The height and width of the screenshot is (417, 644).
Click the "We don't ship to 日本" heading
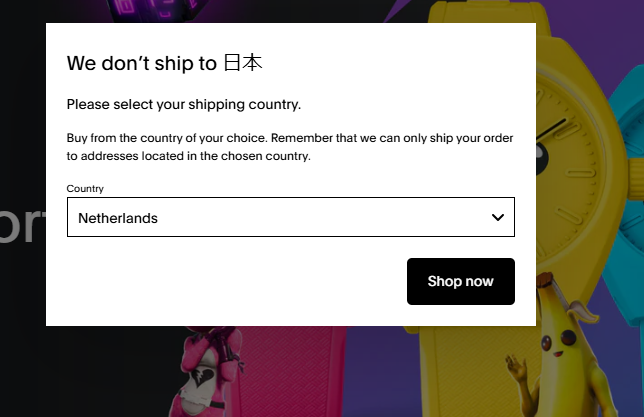(x=164, y=64)
